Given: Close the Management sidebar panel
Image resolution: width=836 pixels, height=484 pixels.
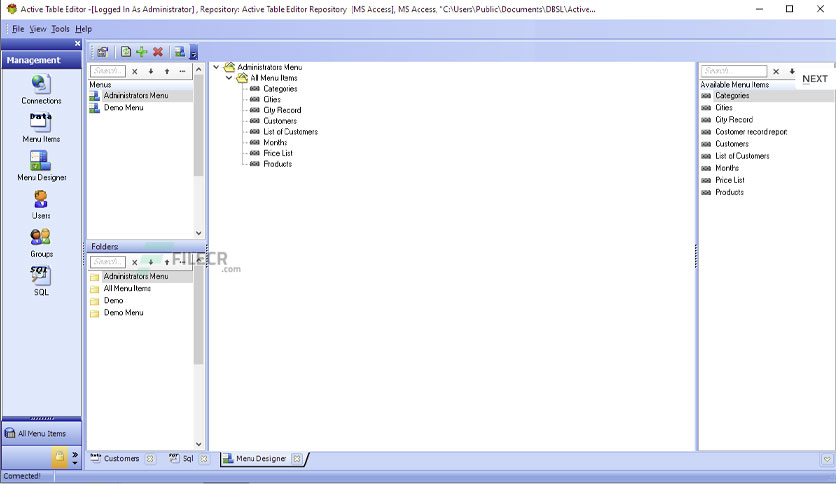Looking at the screenshot, I should [x=77, y=44].
